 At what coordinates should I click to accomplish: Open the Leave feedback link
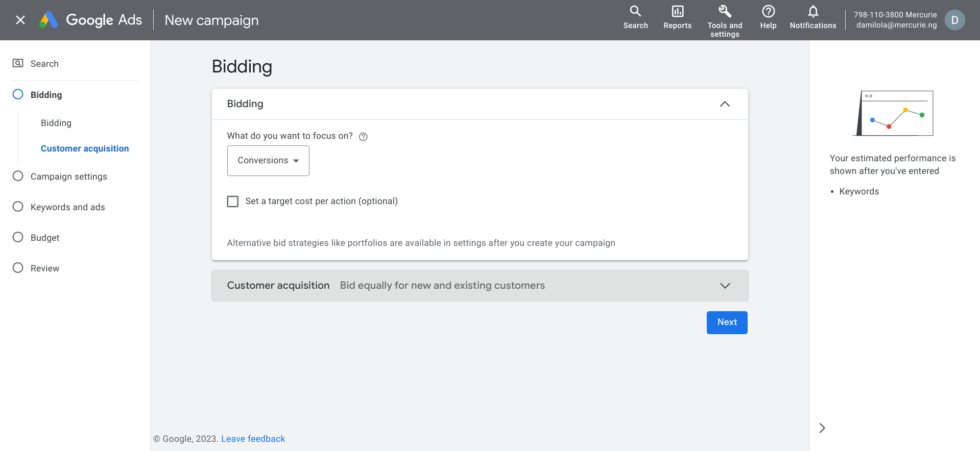(253, 439)
